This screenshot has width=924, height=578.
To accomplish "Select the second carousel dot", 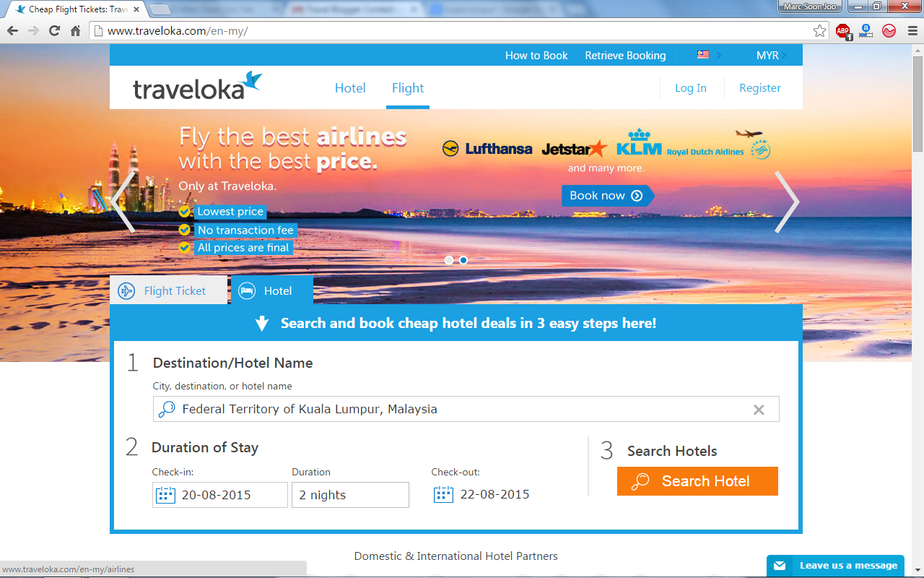I will [463, 260].
